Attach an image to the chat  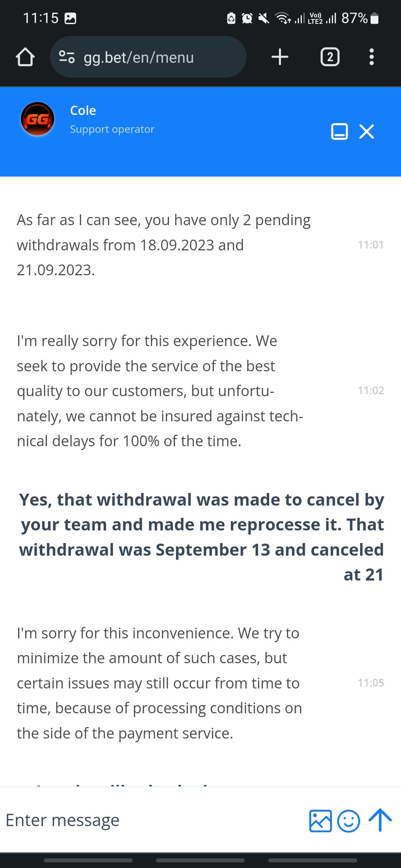(x=320, y=821)
